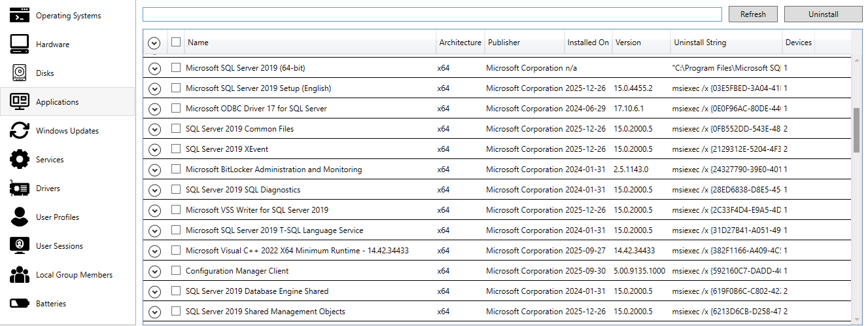The image size is (868, 326).
Task: Expand the Configuration Manager Client row
Action: [x=154, y=272]
